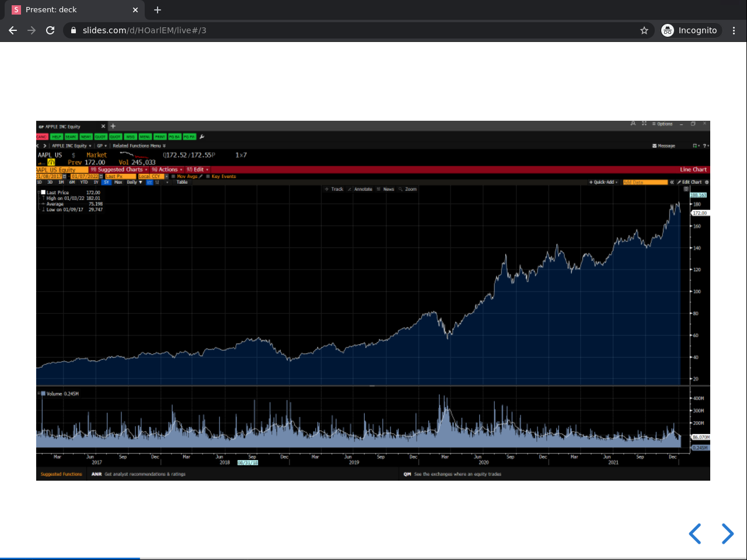Switch to the Table view
747x560 pixels.
click(x=182, y=183)
